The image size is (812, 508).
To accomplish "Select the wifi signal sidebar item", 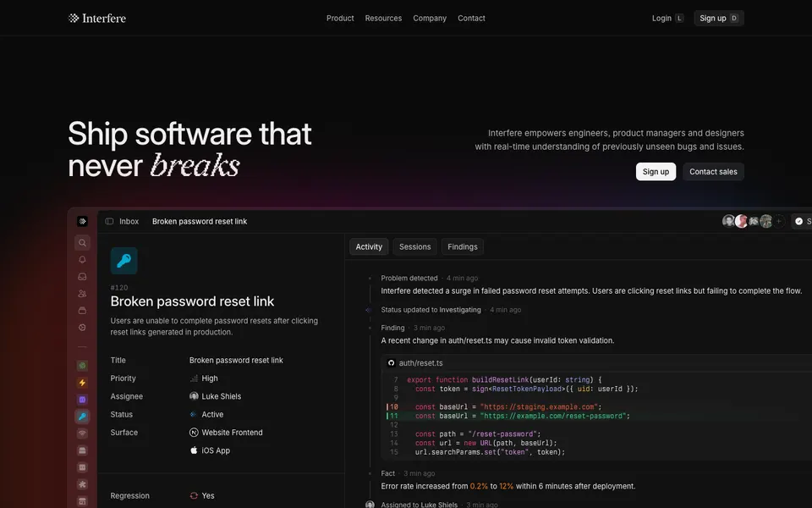I will pyautogui.click(x=82, y=433).
